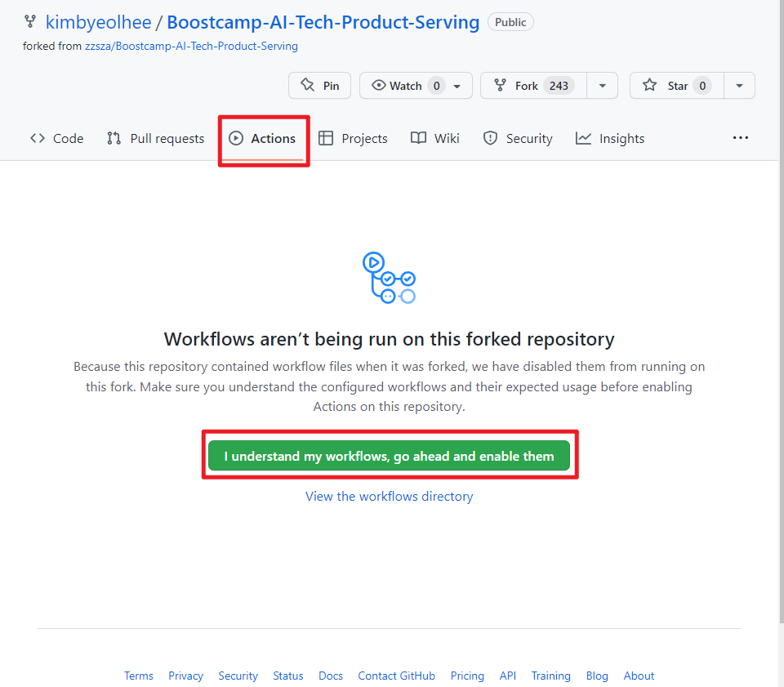Viewport: 784px width, 687px height.
Task: Open the Pull requests tab
Action: point(156,139)
